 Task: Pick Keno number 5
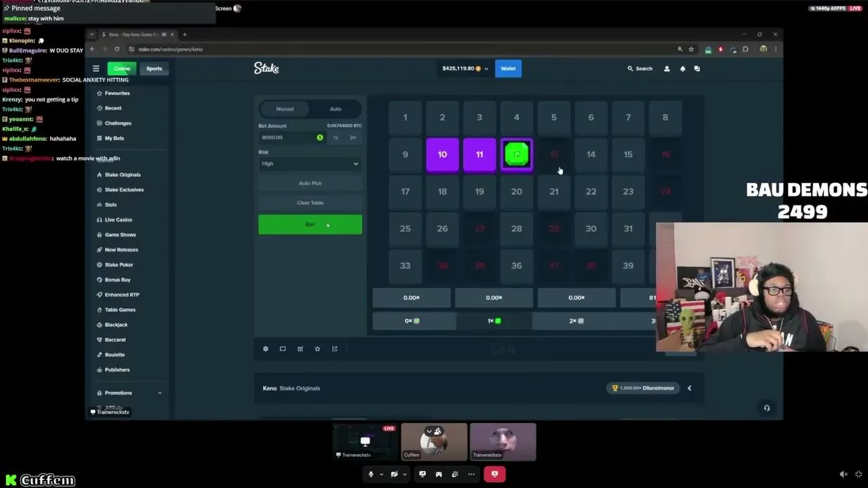[x=554, y=117]
